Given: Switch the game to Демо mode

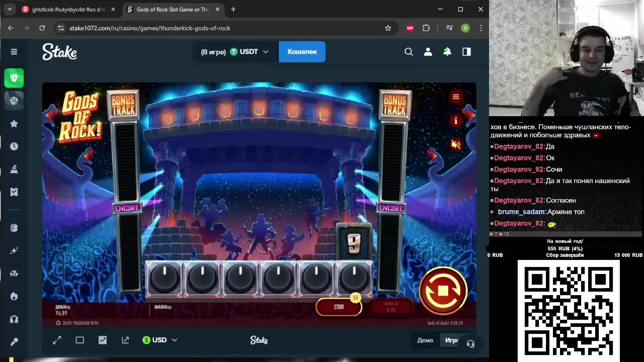Looking at the screenshot, I should [x=425, y=340].
